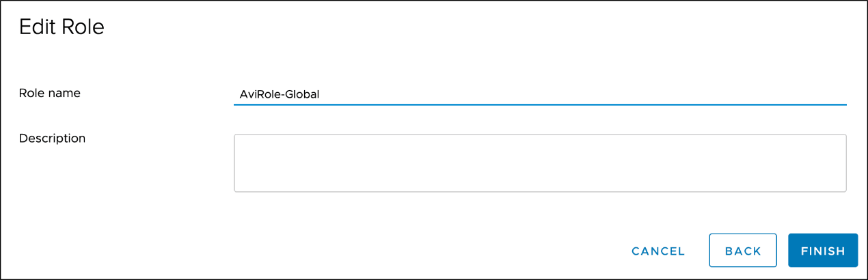Click the outlined BACK button
The image size is (868, 280).
[x=743, y=251]
